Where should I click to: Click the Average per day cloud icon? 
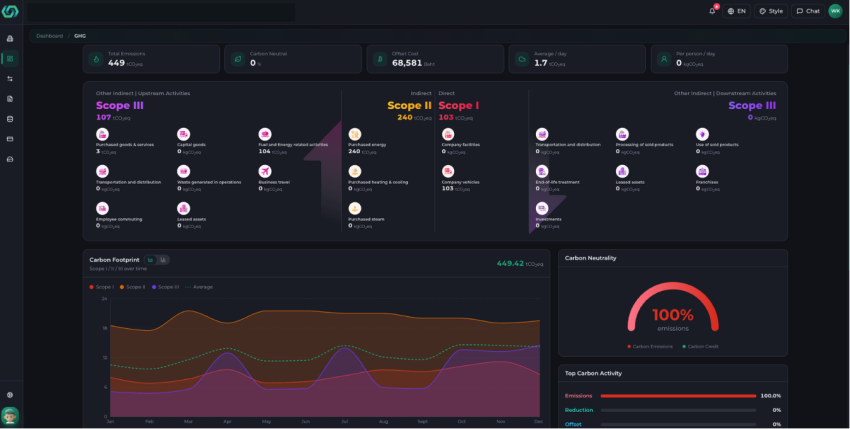click(x=522, y=59)
